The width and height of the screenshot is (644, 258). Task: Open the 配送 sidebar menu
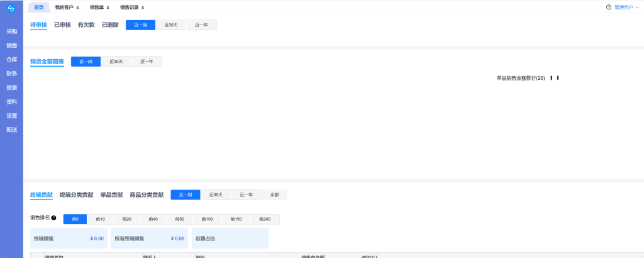(x=11, y=130)
